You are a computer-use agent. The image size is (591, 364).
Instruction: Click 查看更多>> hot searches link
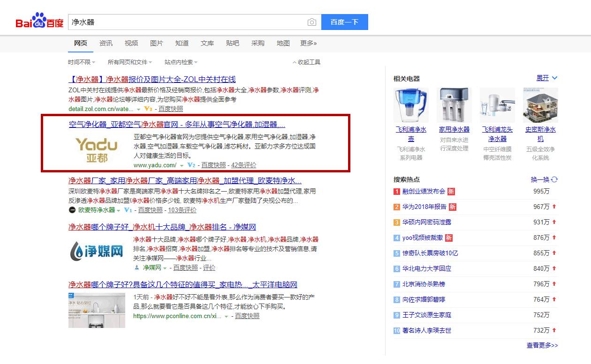542,345
